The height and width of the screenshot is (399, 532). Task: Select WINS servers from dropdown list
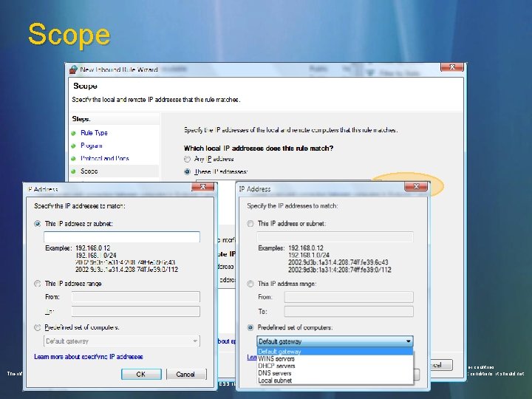(335, 358)
